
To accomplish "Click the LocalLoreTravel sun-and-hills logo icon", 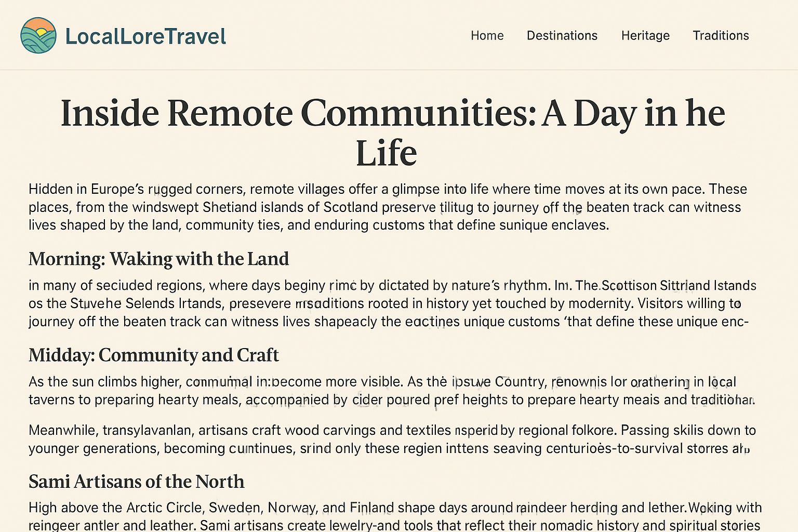I will coord(38,35).
